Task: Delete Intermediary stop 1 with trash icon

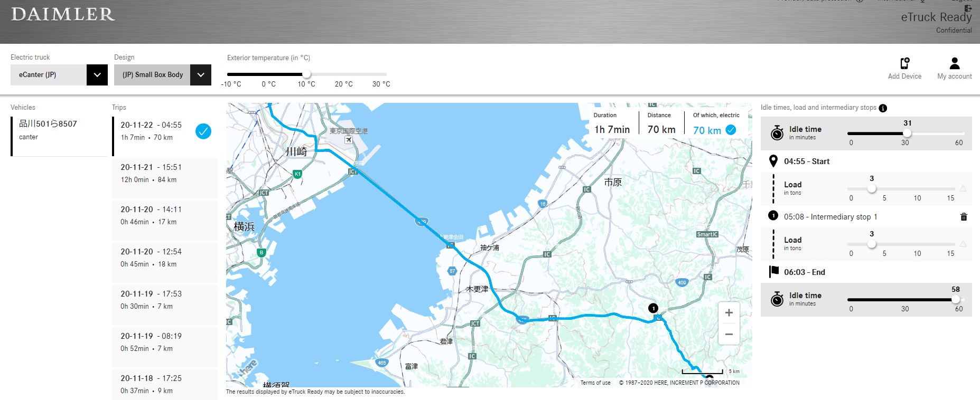Action: point(964,217)
